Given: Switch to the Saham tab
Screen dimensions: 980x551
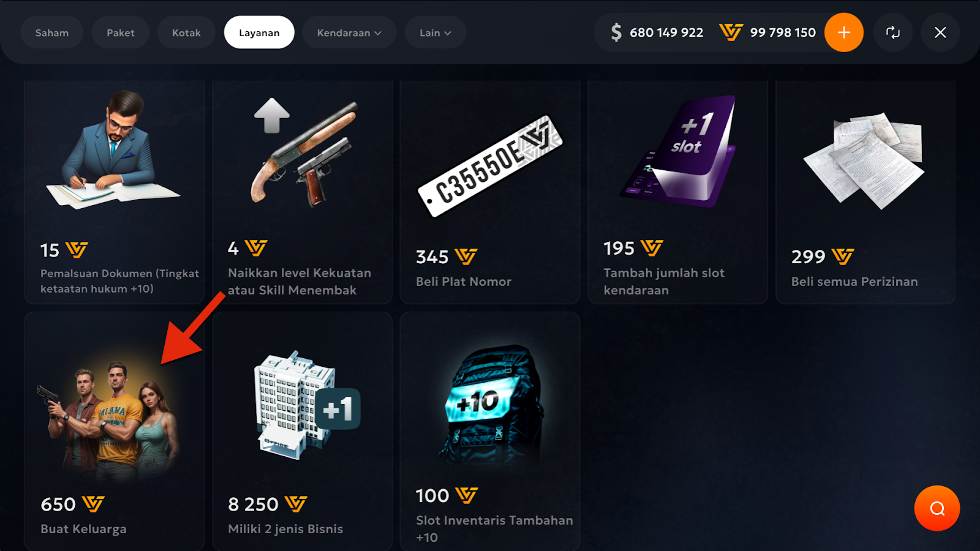Looking at the screenshot, I should coord(52,32).
